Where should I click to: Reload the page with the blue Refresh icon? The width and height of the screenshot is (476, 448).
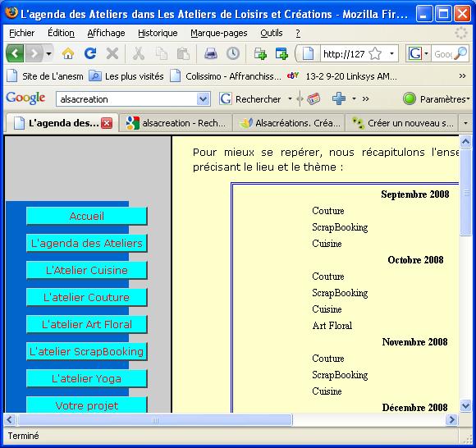(x=90, y=53)
